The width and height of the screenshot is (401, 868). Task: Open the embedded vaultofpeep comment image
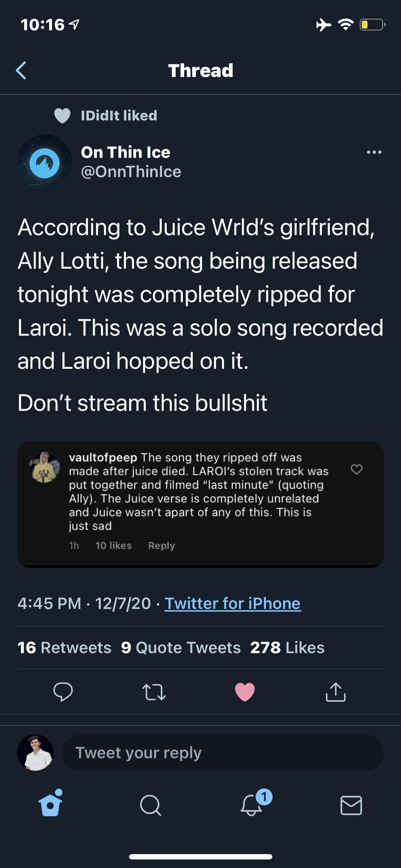point(200,504)
